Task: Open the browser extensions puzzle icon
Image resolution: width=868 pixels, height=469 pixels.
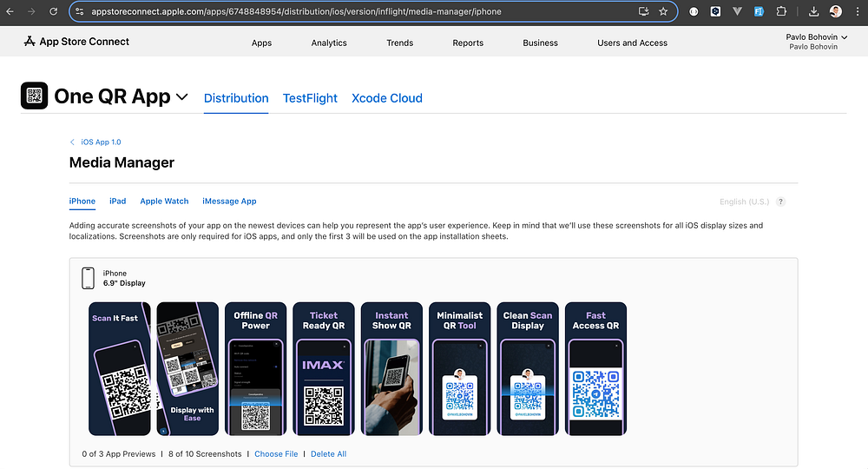Action: tap(781, 11)
